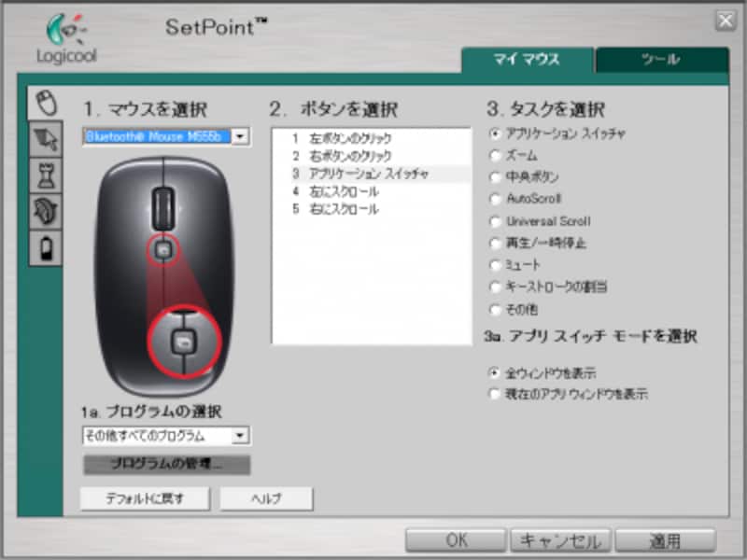This screenshot has width=747, height=560.
Task: Click the mouse illustration image
Action: point(164,276)
